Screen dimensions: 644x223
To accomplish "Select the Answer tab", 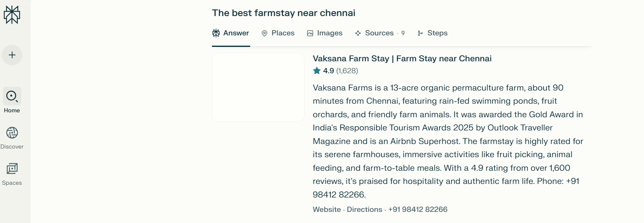I will click(x=231, y=33).
